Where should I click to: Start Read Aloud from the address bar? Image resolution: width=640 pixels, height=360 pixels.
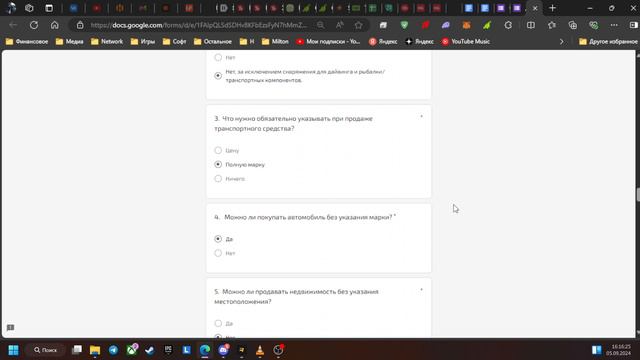[x=340, y=25]
